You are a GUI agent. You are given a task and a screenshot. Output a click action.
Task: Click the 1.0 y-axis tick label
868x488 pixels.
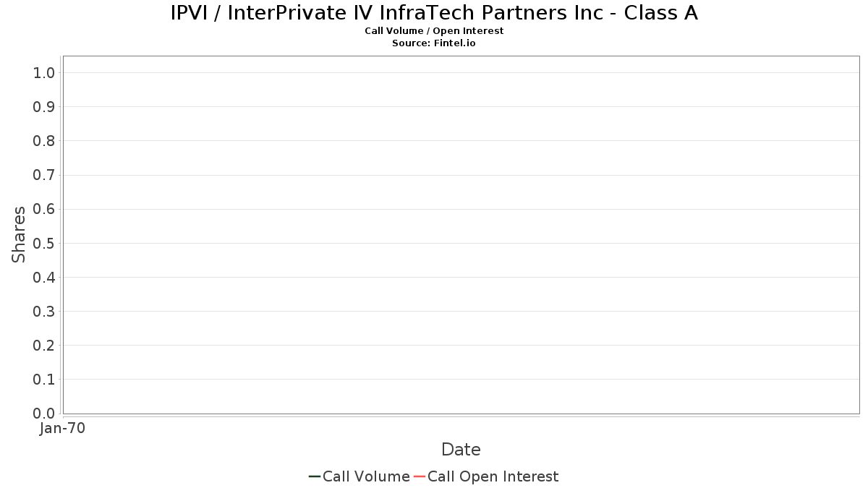[44, 72]
